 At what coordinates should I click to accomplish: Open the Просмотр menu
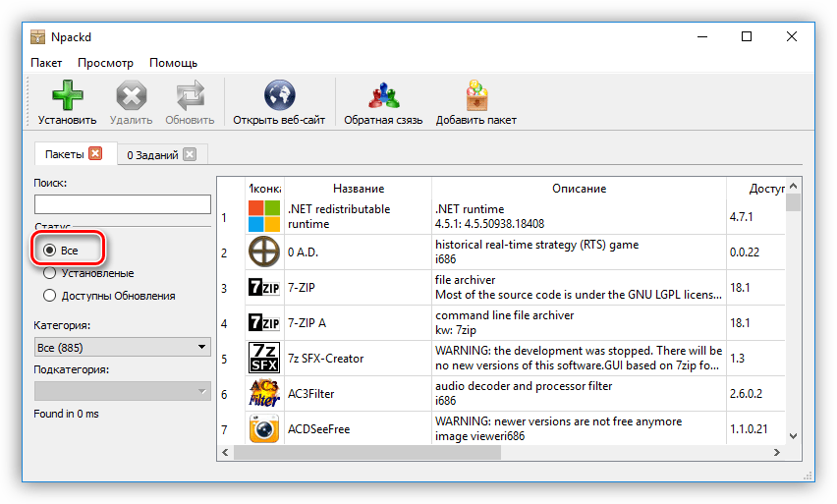click(x=105, y=63)
